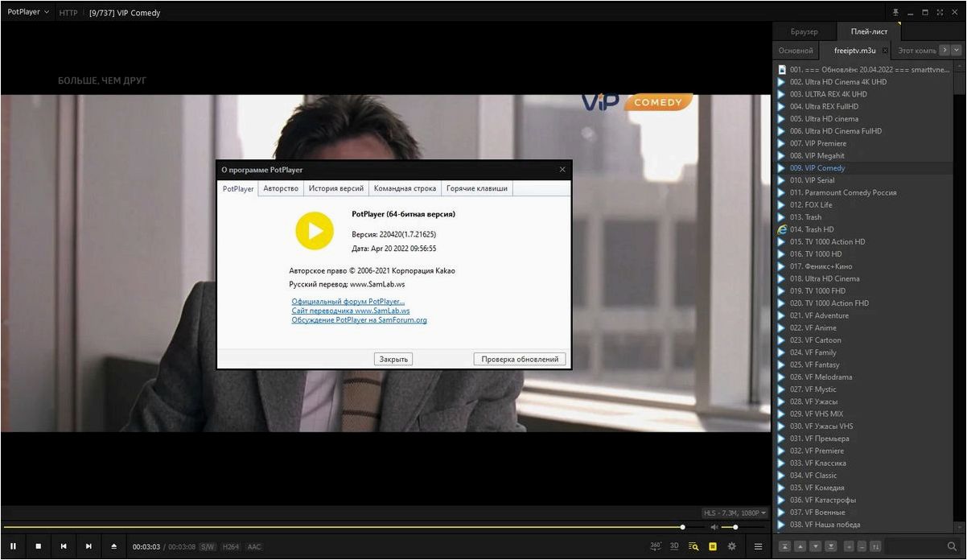The image size is (967, 560).
Task: Click the Explorer icon beside 014. Trash HD
Action: (781, 229)
